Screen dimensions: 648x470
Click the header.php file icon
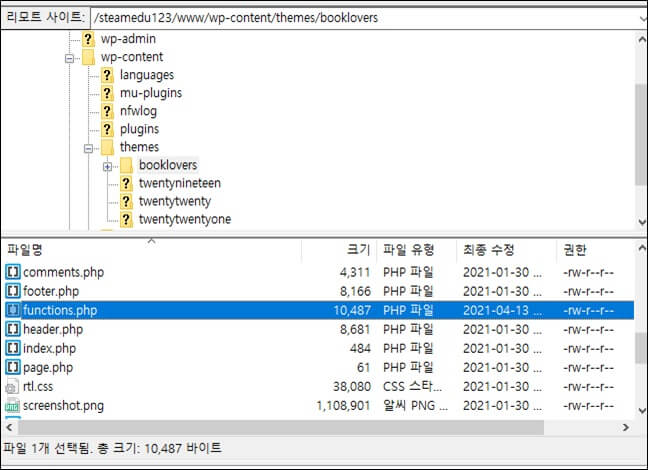click(13, 329)
